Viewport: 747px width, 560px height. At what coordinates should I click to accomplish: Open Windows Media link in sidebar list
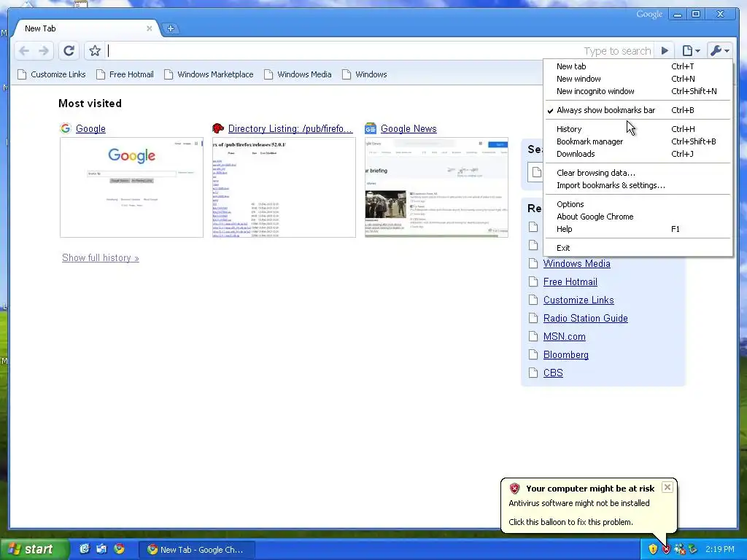coord(576,263)
